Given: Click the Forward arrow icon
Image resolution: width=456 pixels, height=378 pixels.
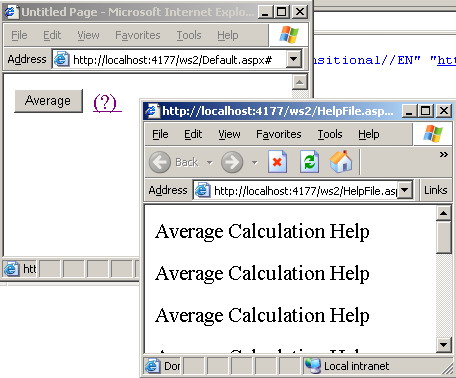Looking at the screenshot, I should (232, 162).
